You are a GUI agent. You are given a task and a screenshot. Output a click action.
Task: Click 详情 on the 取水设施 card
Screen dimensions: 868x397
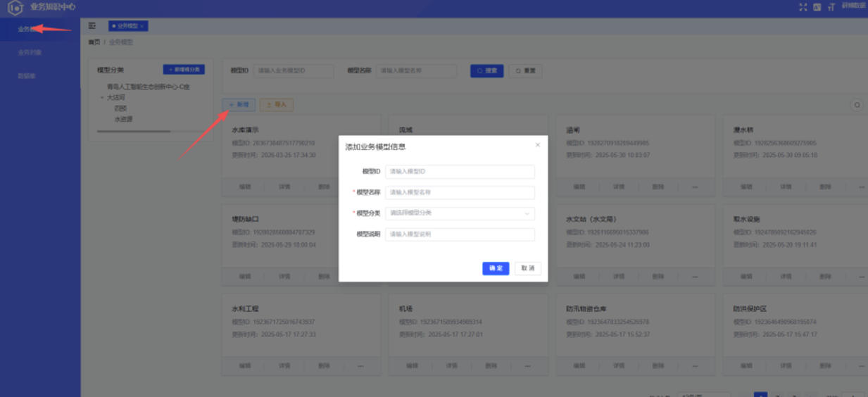pos(786,277)
